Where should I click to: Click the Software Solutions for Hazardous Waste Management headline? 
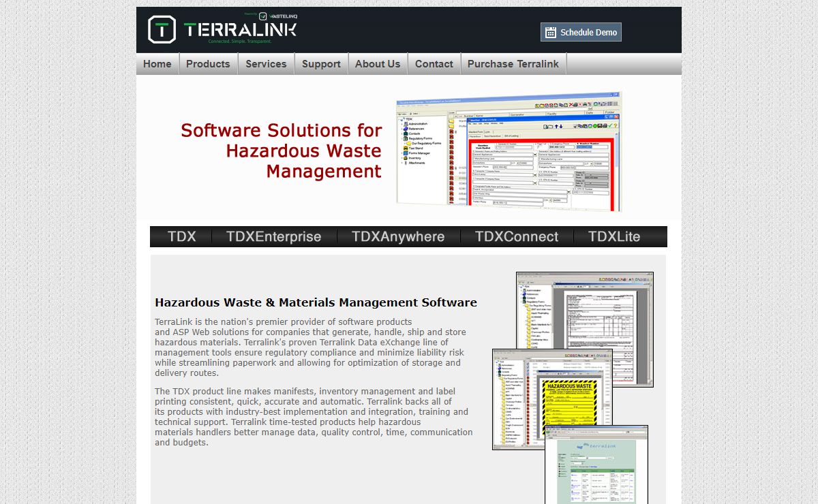coord(281,151)
